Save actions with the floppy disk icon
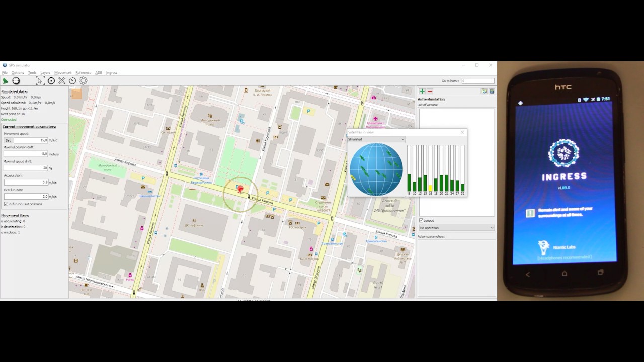Screen dimensions: 644x362 (492, 92)
